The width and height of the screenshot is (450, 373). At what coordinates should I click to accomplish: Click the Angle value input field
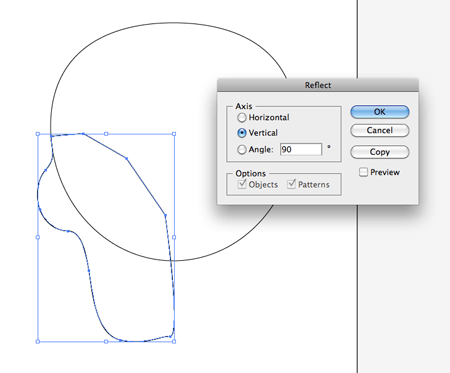pos(301,149)
